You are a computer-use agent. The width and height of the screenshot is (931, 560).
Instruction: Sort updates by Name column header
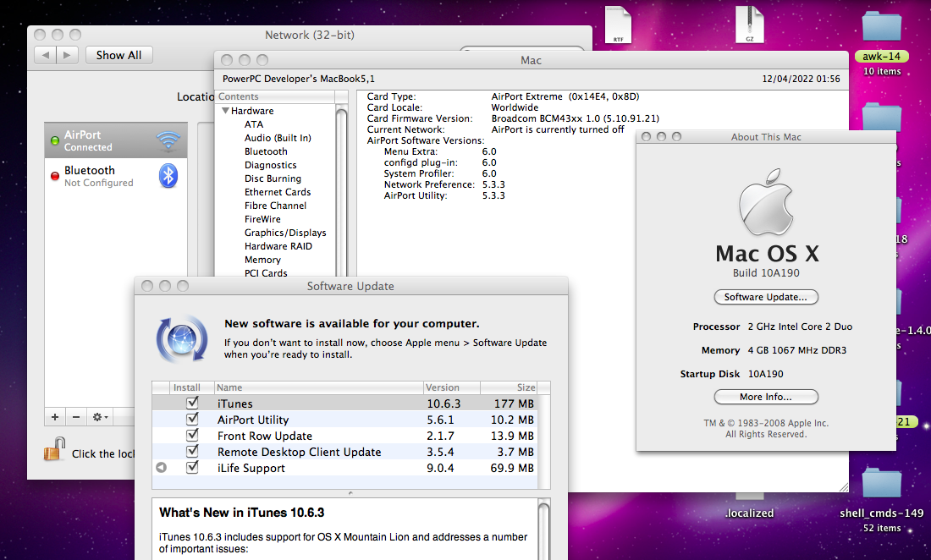click(x=319, y=387)
